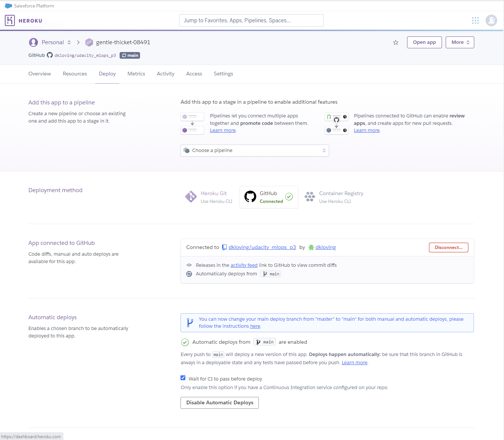The height and width of the screenshot is (440, 504).
Task: Open the Choose a pipeline dropdown
Action: click(255, 151)
